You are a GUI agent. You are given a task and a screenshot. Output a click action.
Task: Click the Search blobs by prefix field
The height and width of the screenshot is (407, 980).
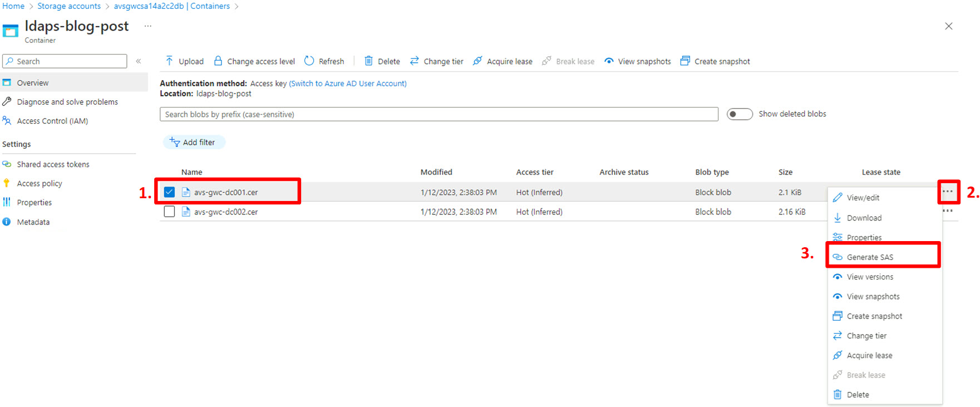(x=439, y=114)
